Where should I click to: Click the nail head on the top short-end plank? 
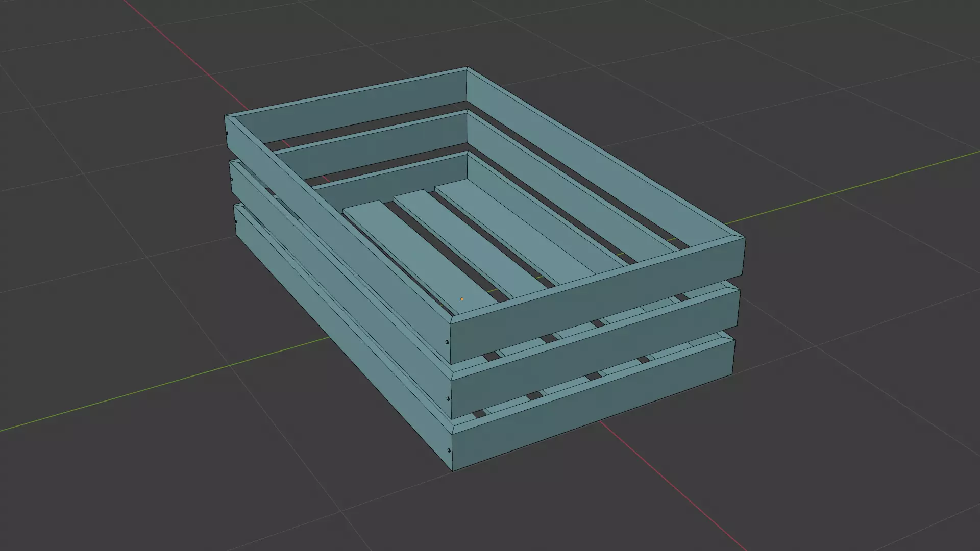point(447,342)
